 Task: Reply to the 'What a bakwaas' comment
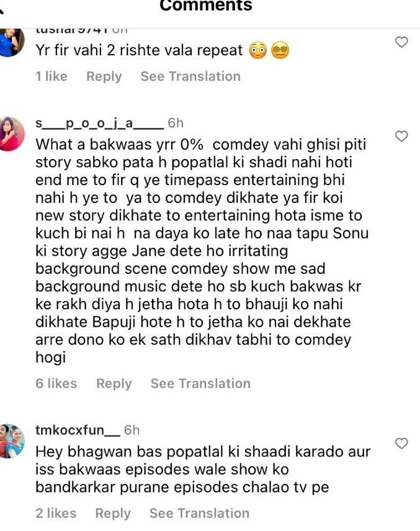[x=114, y=384]
